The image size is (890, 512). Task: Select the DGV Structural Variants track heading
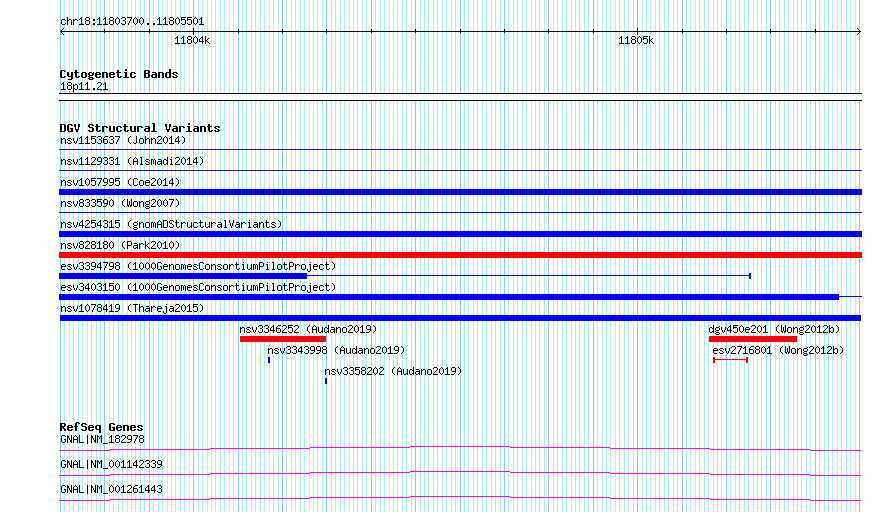click(140, 128)
